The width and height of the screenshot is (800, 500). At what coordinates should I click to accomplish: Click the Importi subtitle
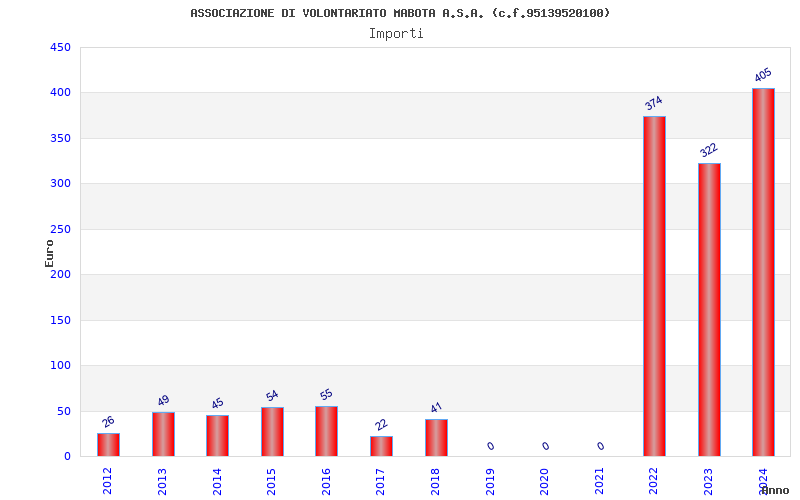[x=396, y=34]
